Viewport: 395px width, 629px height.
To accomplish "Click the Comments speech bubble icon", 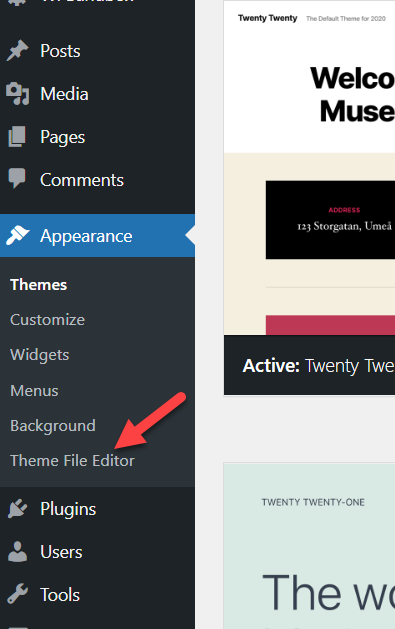I will point(17,179).
